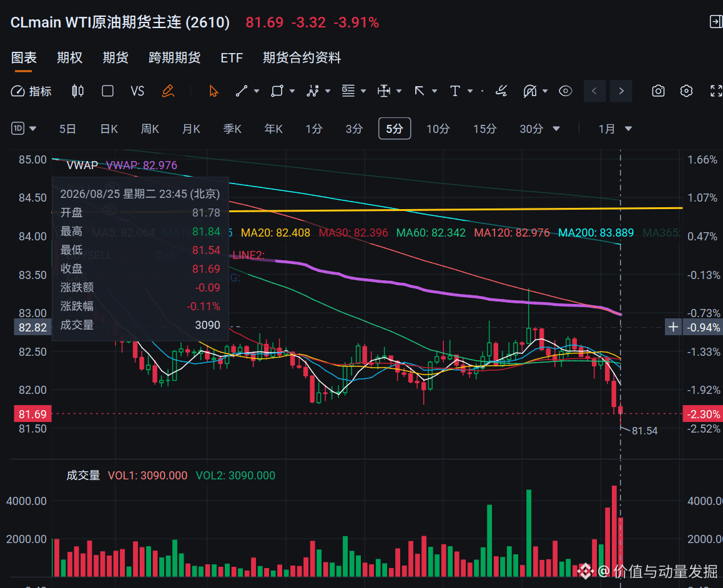The image size is (723, 588).
Task: Open the ETF tab
Action: pos(232,57)
